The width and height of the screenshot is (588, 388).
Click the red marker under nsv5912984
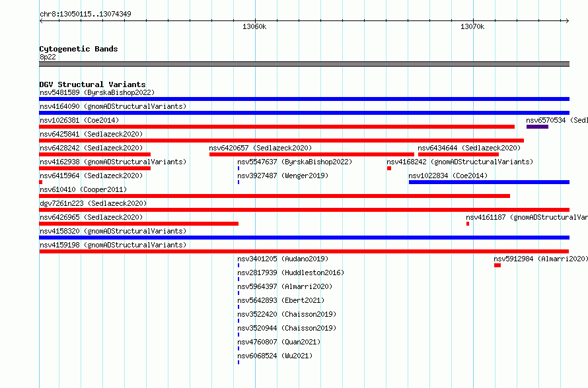click(x=497, y=265)
